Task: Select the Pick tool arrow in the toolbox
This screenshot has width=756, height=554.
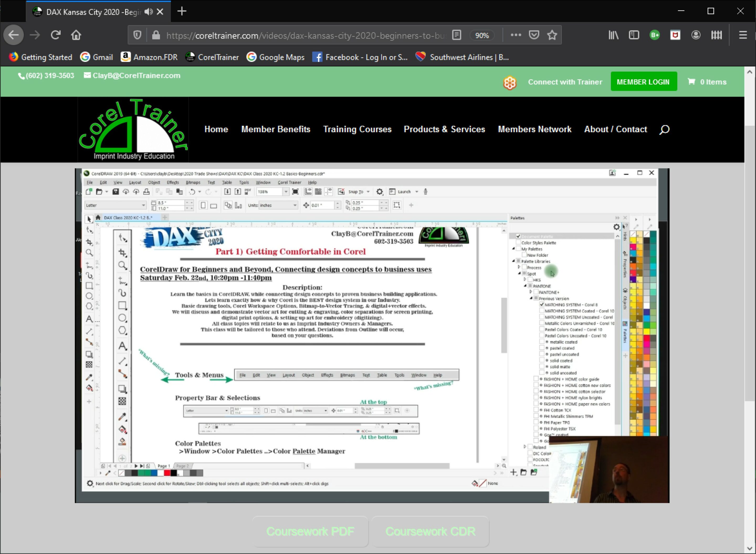Action: click(89, 219)
